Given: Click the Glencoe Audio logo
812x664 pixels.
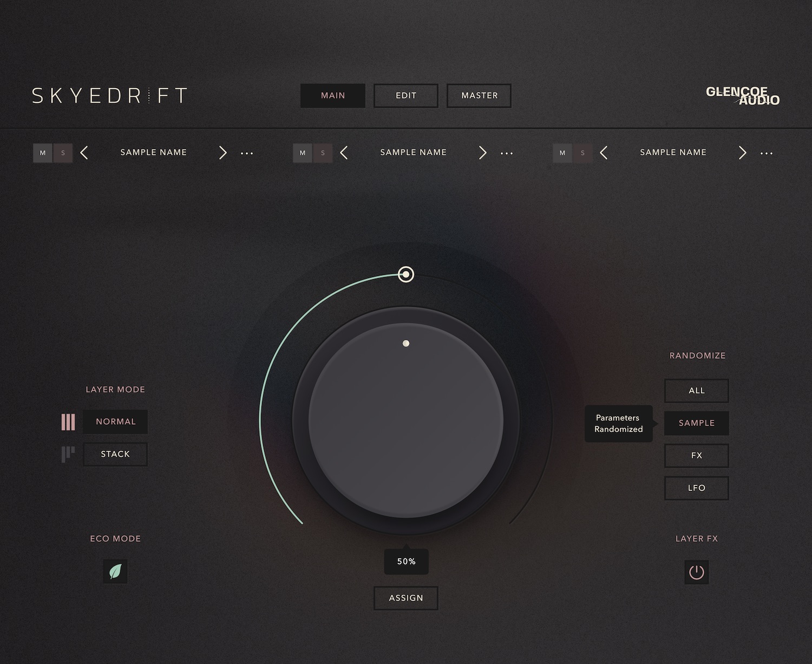Looking at the screenshot, I should 743,96.
